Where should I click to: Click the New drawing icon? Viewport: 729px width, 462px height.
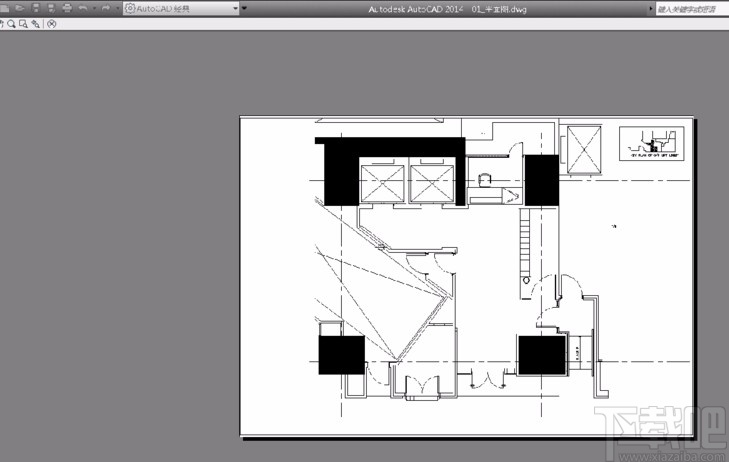pyautogui.click(x=4, y=8)
